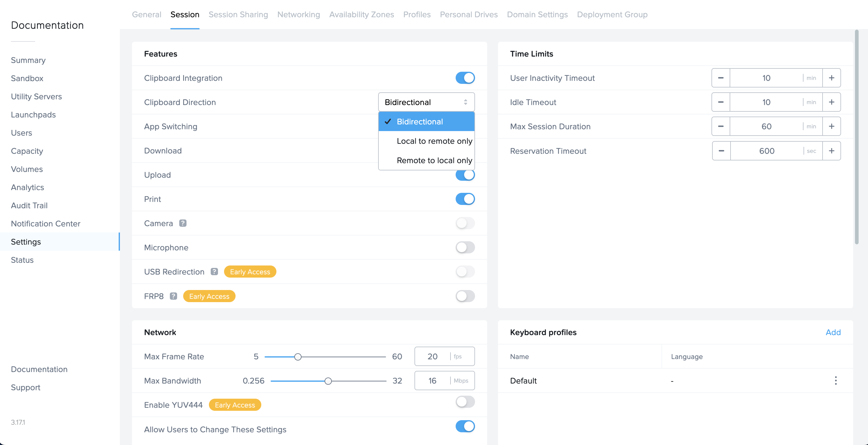The height and width of the screenshot is (445, 868).
Task: Open the Availability Zones tab
Action: (x=361, y=15)
